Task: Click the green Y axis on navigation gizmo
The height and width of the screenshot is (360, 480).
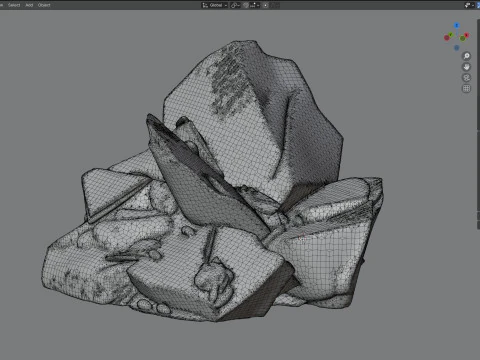Action: (x=451, y=35)
